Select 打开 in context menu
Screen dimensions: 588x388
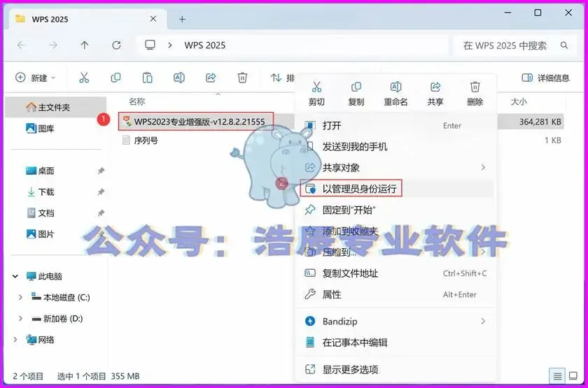pos(396,125)
